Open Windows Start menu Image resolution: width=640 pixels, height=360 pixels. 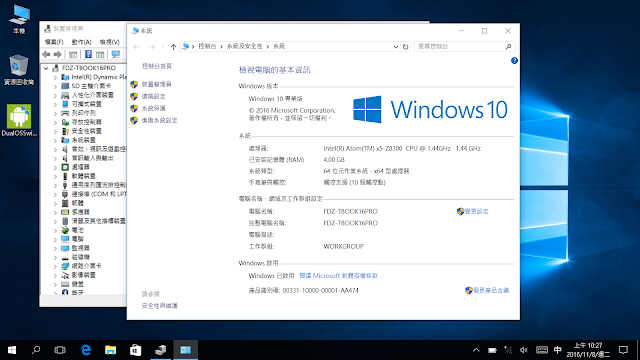pos(12,350)
